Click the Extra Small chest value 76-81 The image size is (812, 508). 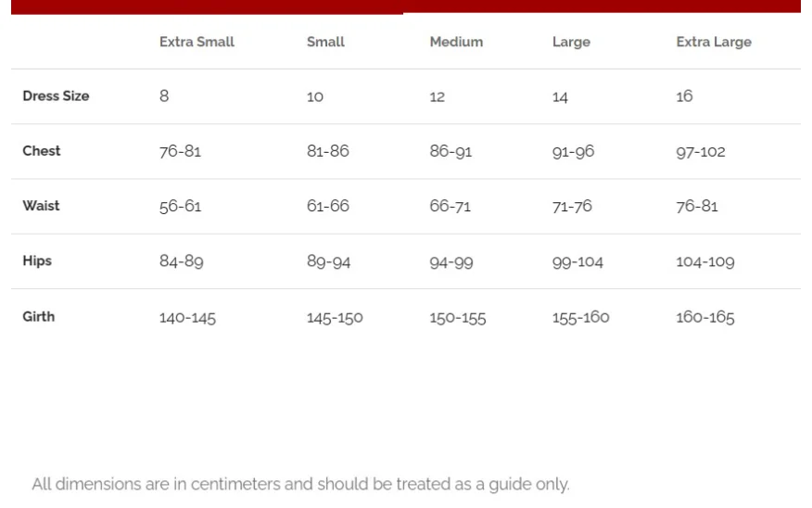tap(180, 151)
